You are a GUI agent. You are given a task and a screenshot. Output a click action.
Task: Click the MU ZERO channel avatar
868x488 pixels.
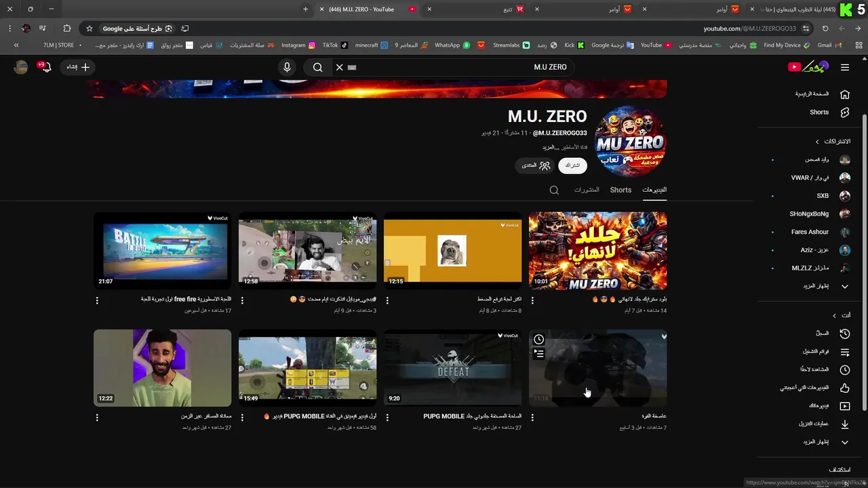(630, 142)
